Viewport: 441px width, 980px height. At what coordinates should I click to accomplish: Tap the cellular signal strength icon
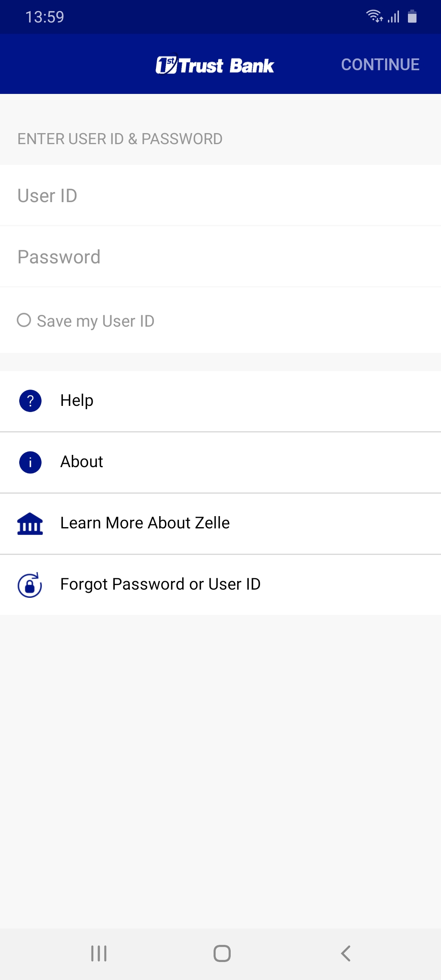click(394, 17)
